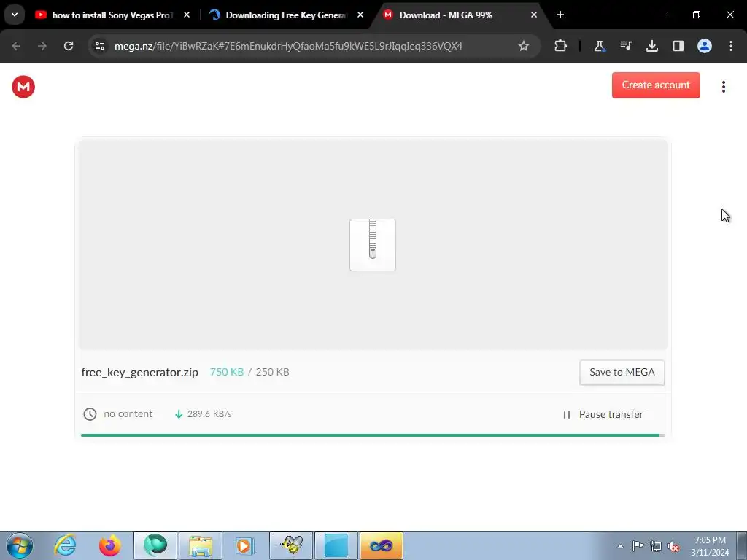Image resolution: width=747 pixels, height=560 pixels.
Task: Bookmark this page with the star
Action: (x=524, y=46)
